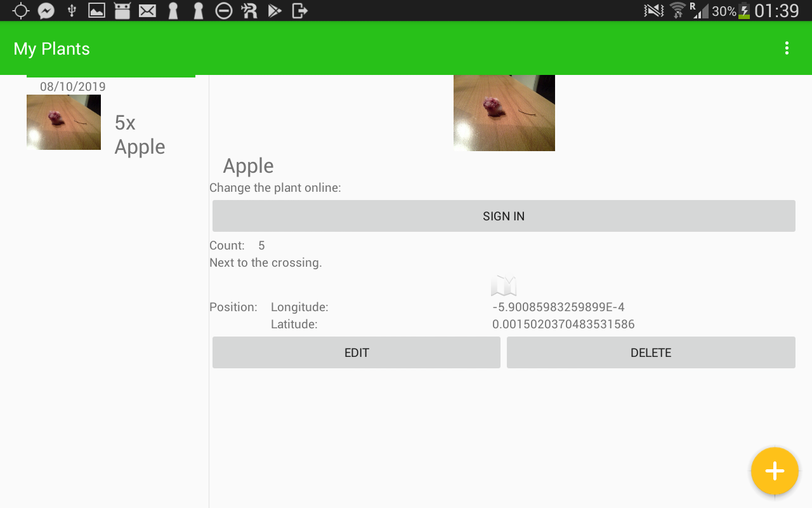Tap the My Plants title

(52, 49)
